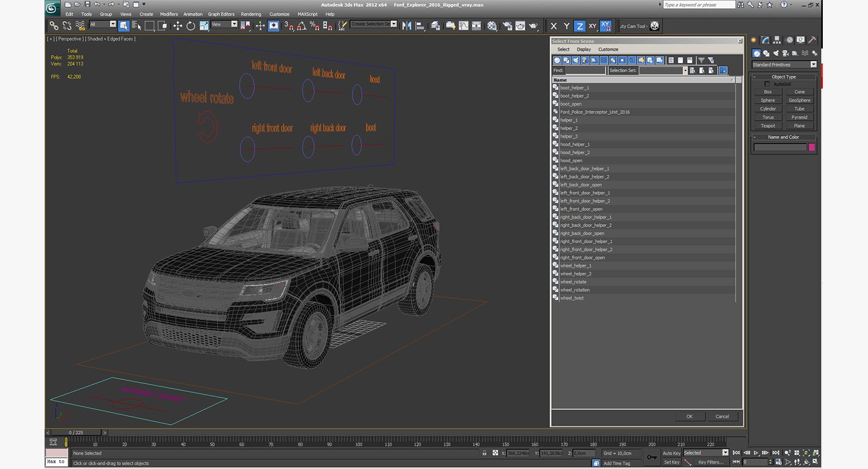868x469 pixels.
Task: Choose the Select and Rotate tool
Action: coord(191,26)
